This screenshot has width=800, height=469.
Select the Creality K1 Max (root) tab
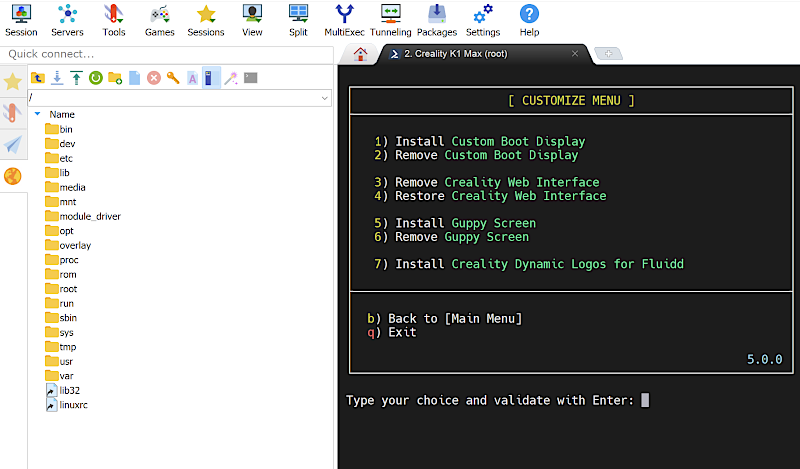[x=456, y=54]
